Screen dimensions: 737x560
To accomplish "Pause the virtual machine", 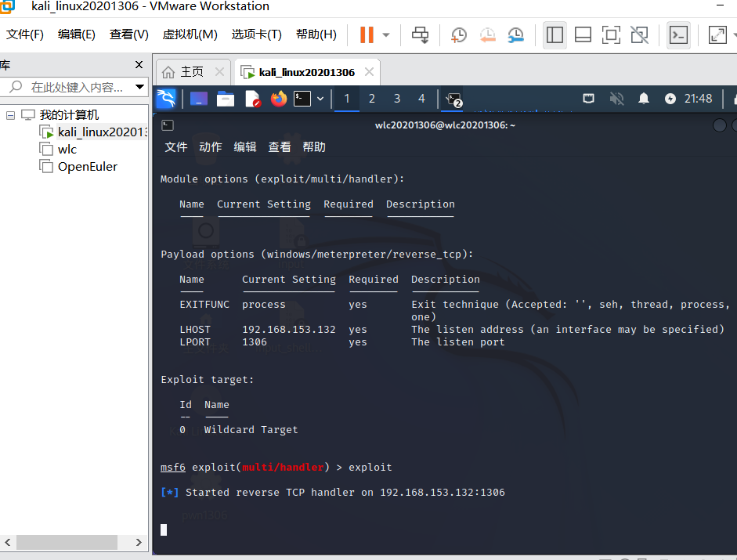I will 367,34.
